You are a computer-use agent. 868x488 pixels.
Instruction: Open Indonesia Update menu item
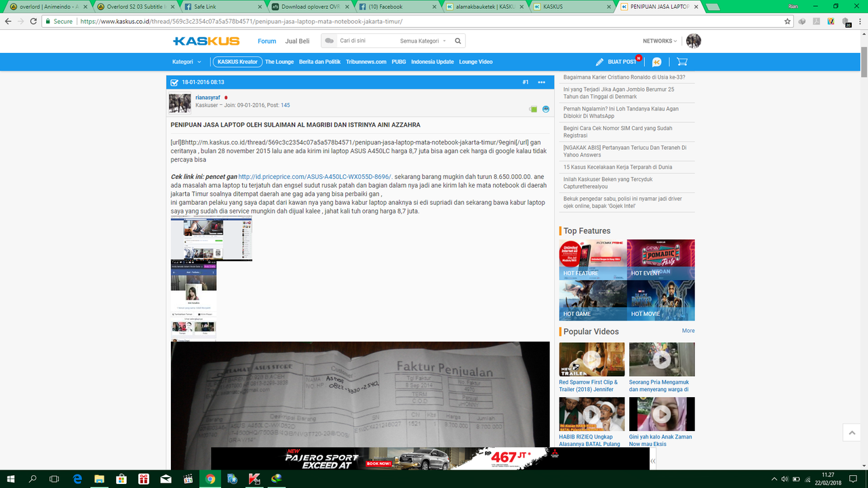click(x=433, y=62)
